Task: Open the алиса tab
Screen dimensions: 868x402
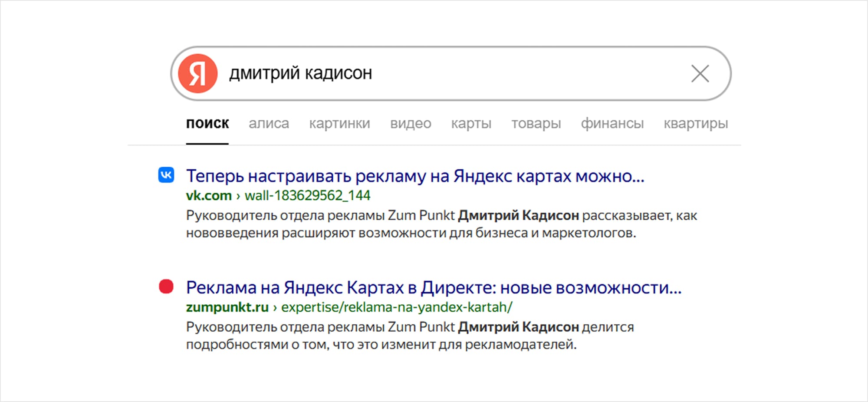Action: (268, 123)
